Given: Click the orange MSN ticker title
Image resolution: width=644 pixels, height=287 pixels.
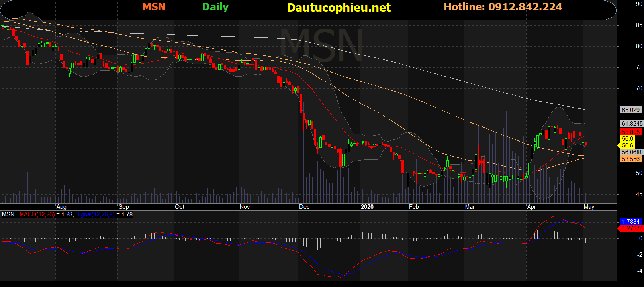Looking at the screenshot, I should click(x=154, y=7).
